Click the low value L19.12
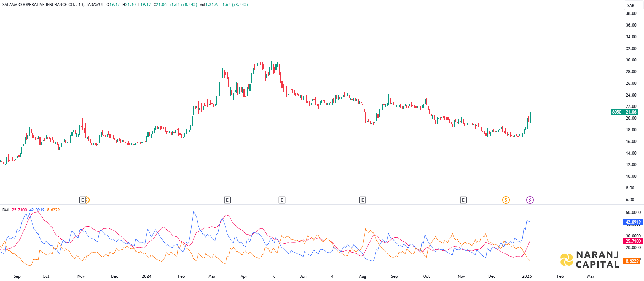Image resolution: width=644 pixels, height=281 pixels. 145,5
